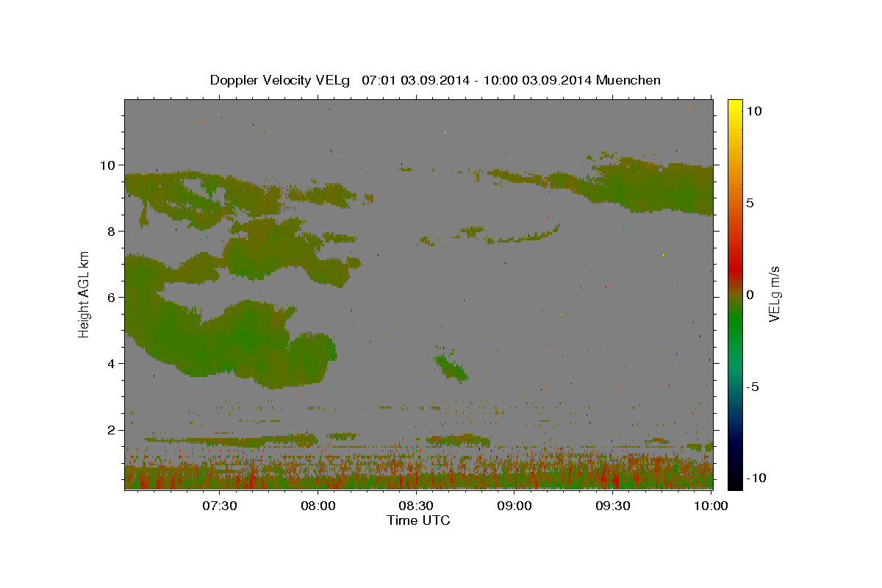Click the height tick label 4

[x=112, y=364]
